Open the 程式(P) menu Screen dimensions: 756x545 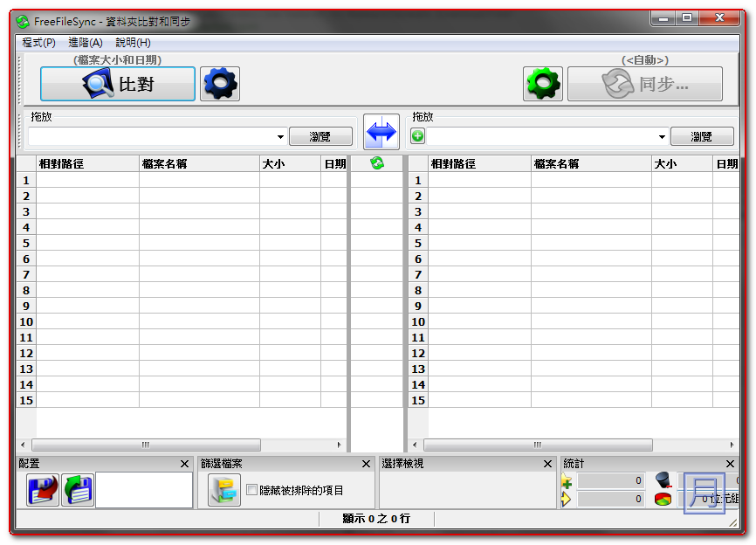click(38, 43)
